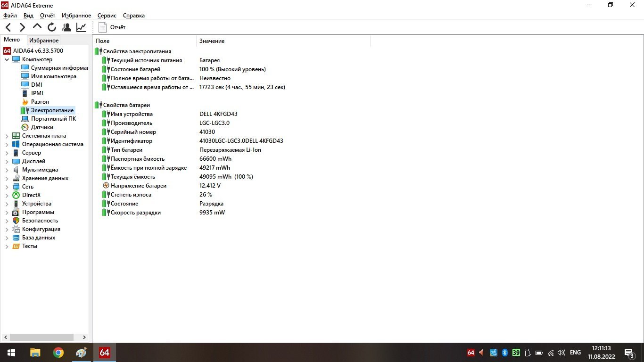This screenshot has height=362, width=644.
Task: Open the Файл menu
Action: click(10, 16)
